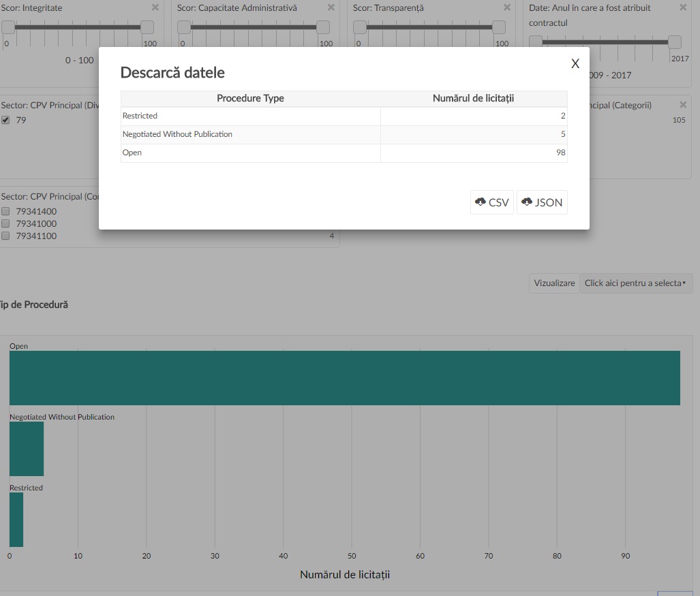
Task: Sort by Procedure Type column header
Action: (x=250, y=99)
